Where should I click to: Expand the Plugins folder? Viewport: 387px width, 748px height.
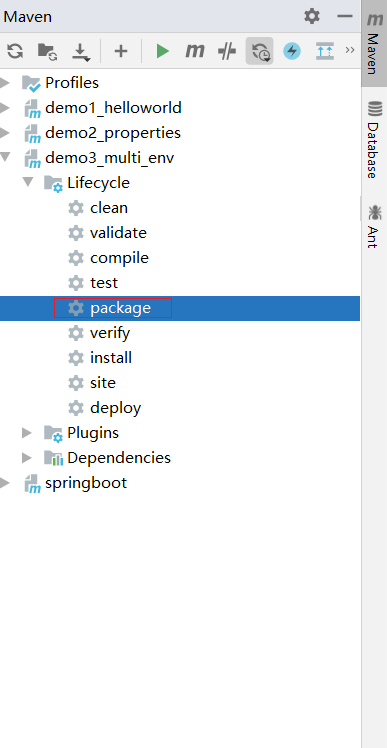coord(27,433)
